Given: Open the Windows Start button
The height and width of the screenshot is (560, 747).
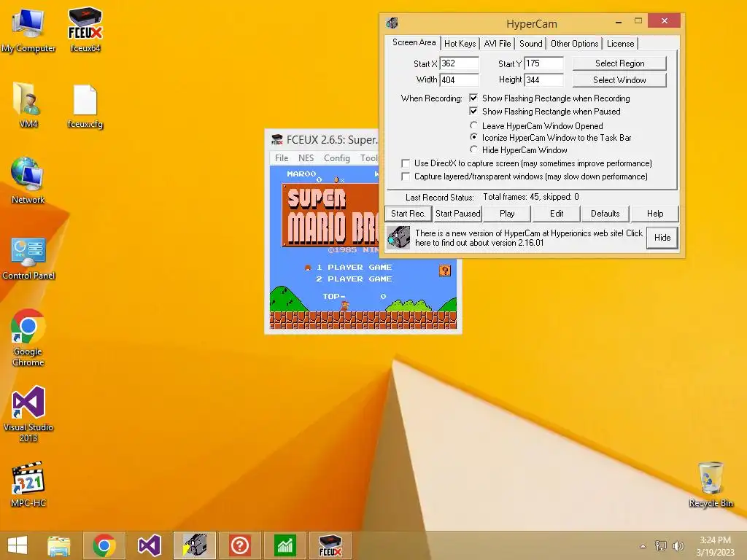Looking at the screenshot, I should 18,545.
